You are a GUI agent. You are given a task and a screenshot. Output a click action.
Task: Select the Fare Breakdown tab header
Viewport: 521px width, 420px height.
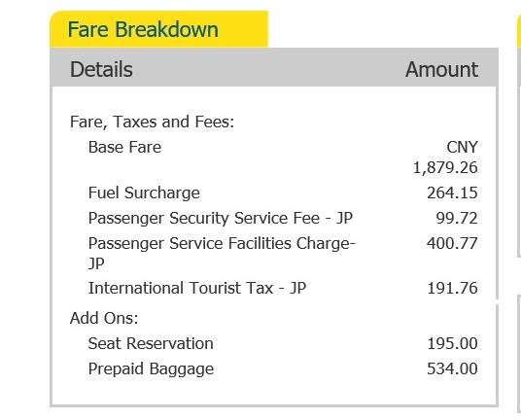(158, 29)
